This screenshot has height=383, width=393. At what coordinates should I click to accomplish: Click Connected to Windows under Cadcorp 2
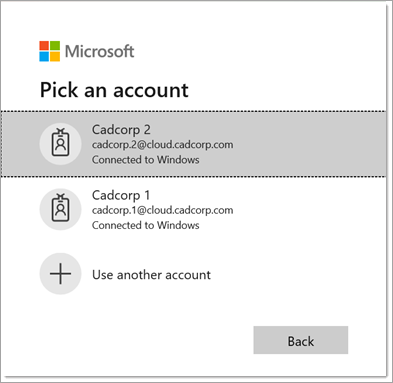tap(146, 160)
